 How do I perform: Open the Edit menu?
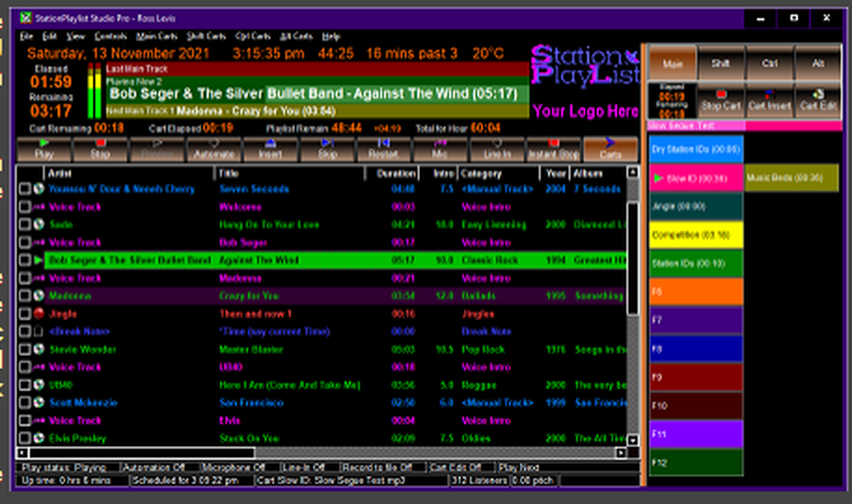pyautogui.click(x=49, y=37)
